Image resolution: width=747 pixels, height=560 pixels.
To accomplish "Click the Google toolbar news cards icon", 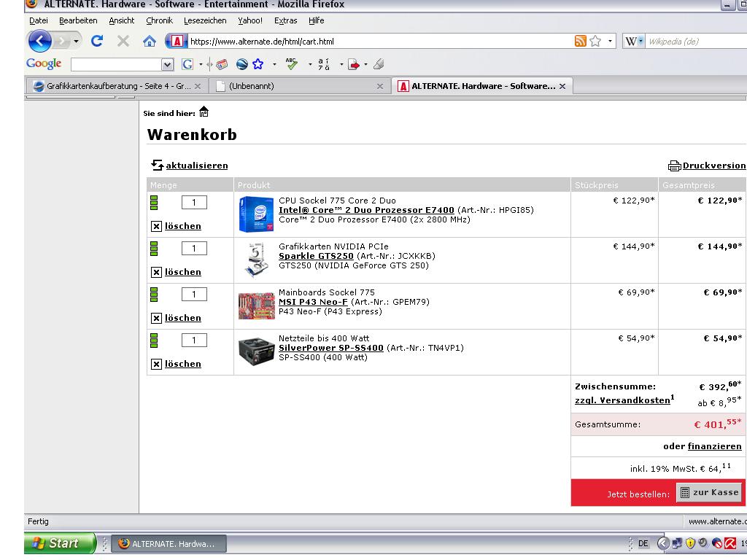I will coord(222,64).
